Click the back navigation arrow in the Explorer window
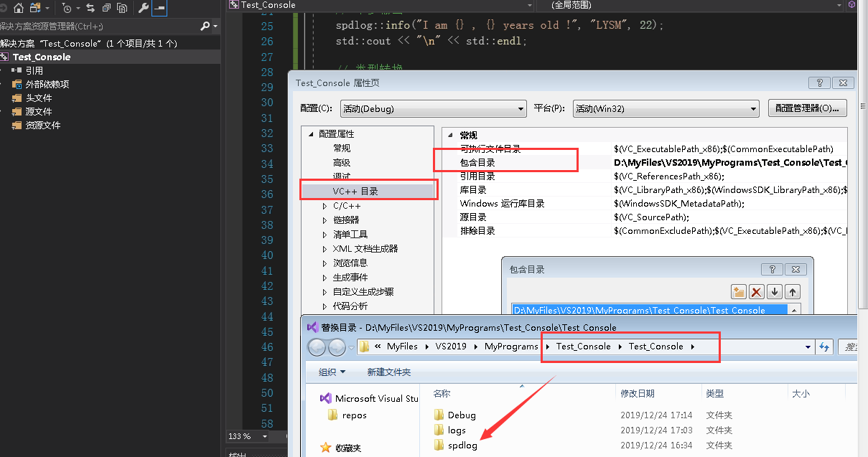This screenshot has height=457, width=868. 316,347
